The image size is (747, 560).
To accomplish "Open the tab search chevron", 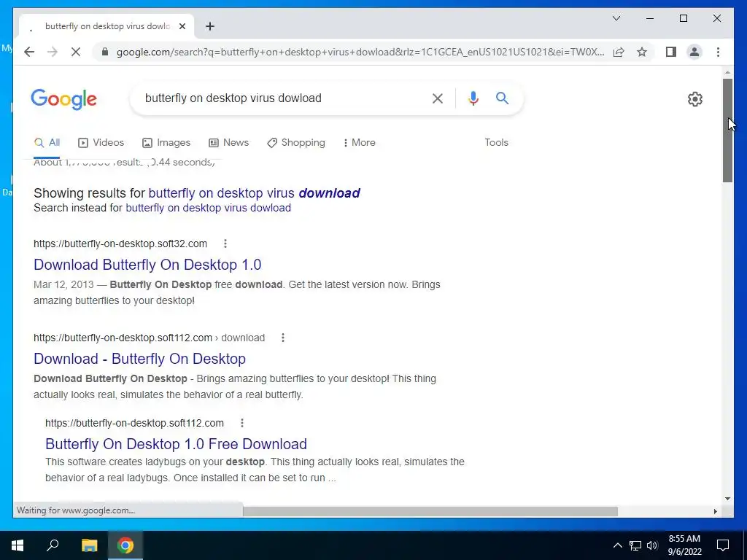I will pos(616,18).
